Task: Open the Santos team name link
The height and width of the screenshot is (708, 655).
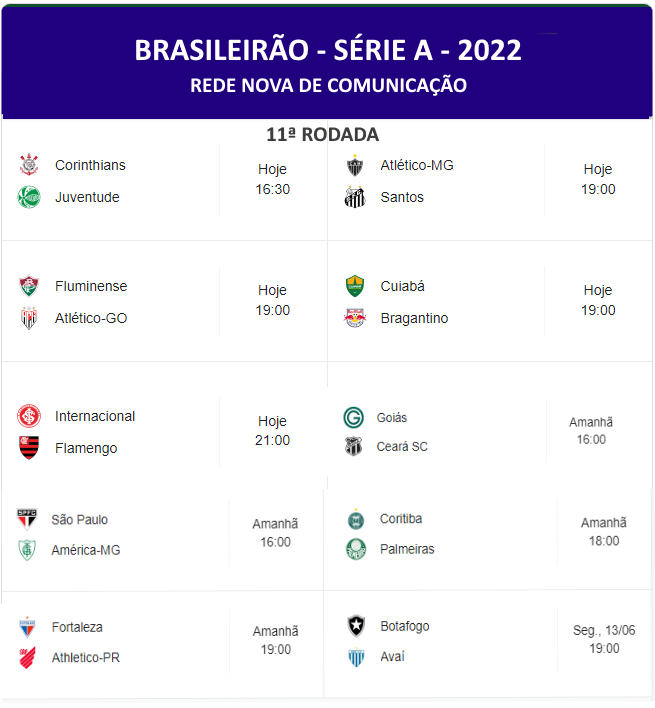Action: [x=402, y=197]
